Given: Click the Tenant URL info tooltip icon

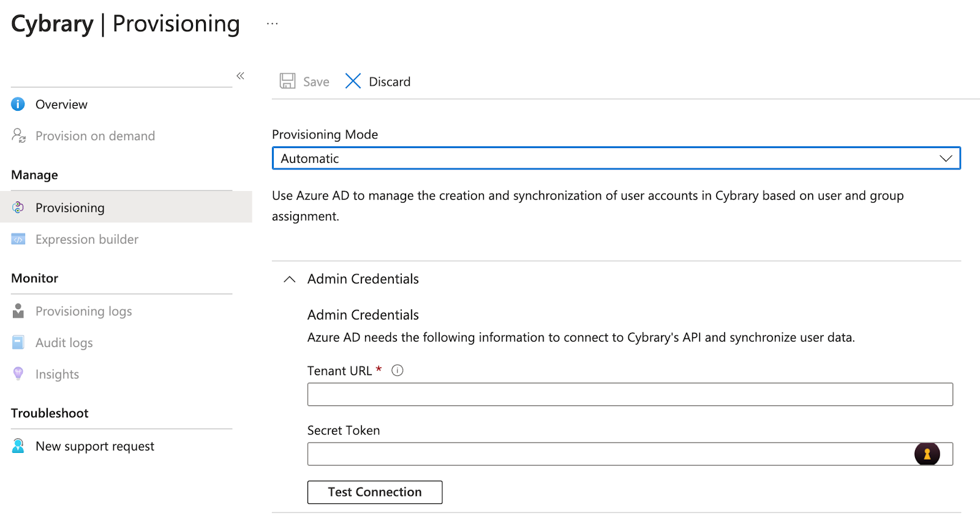Looking at the screenshot, I should pyautogui.click(x=398, y=370).
